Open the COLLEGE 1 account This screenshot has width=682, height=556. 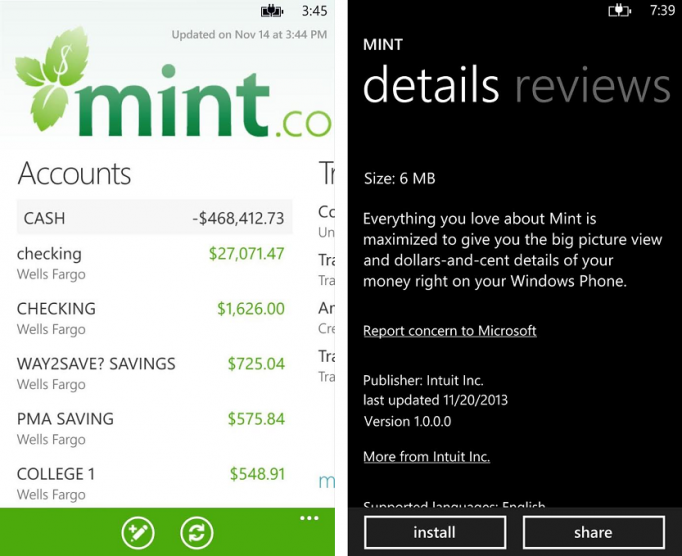click(150, 483)
